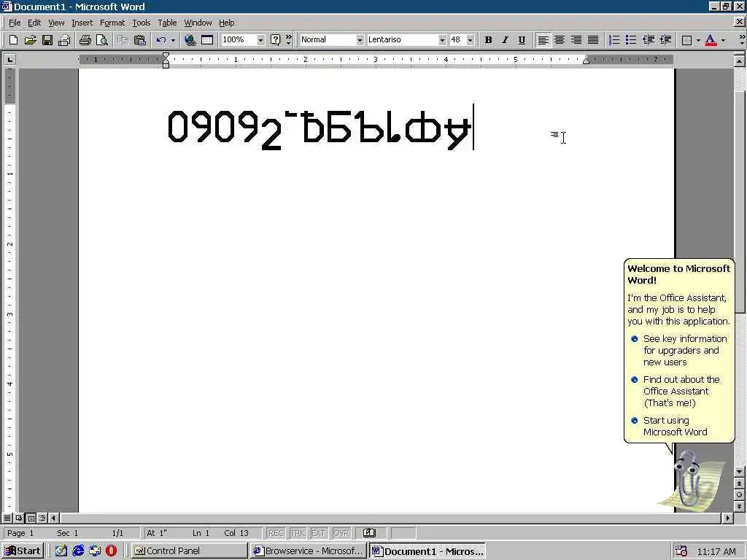
Task: Switch to Outline view button
Action: (x=42, y=518)
